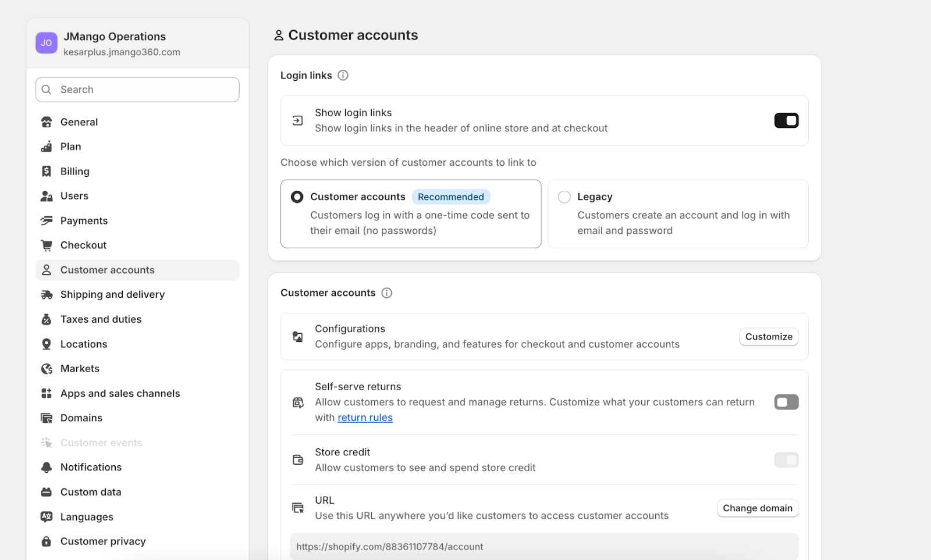The image size is (931, 560).
Task: Click the Shipping and delivery truck icon
Action: pos(47,295)
